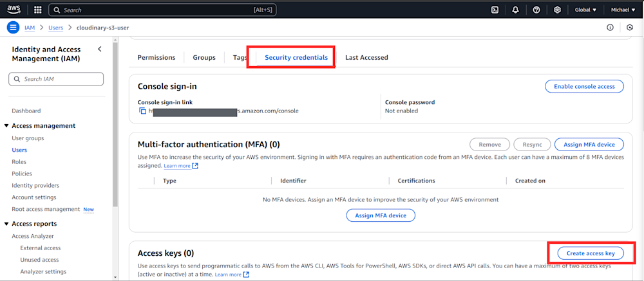The height and width of the screenshot is (281, 644).
Task: Open the Michael account dropdown
Action: (623, 10)
